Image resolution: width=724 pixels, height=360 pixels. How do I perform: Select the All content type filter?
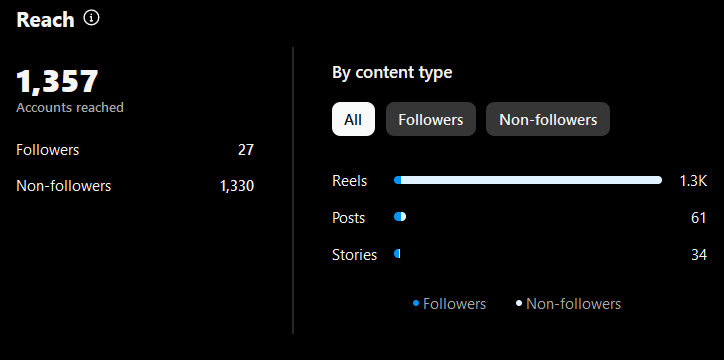click(353, 119)
